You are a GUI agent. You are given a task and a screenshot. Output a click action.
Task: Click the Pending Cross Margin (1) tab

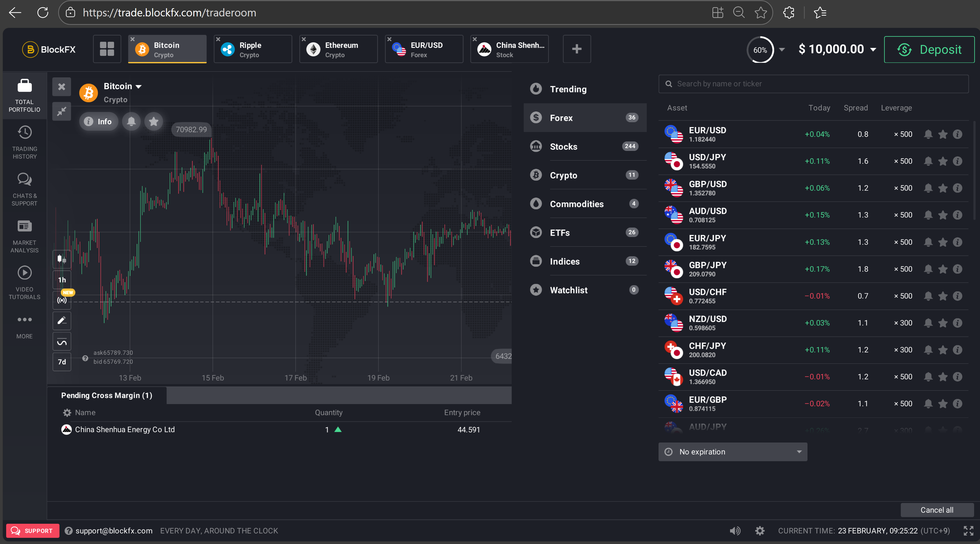click(x=107, y=395)
